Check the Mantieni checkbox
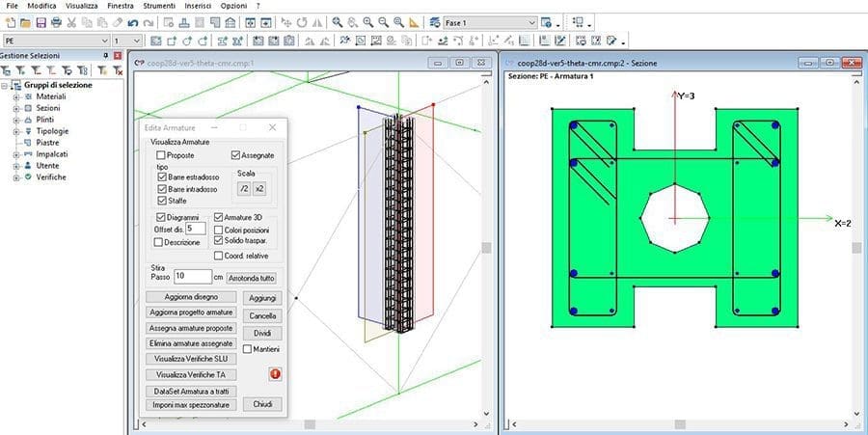Viewport: 868px width, 435px height. tap(248, 349)
